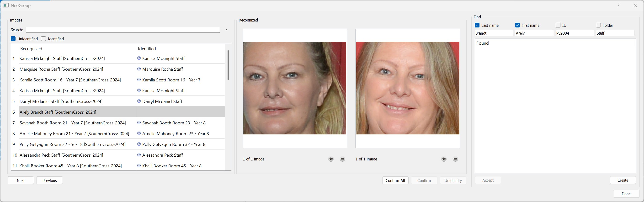644x202 pixels.
Task: Uncheck the First name find checkbox
Action: click(x=517, y=25)
